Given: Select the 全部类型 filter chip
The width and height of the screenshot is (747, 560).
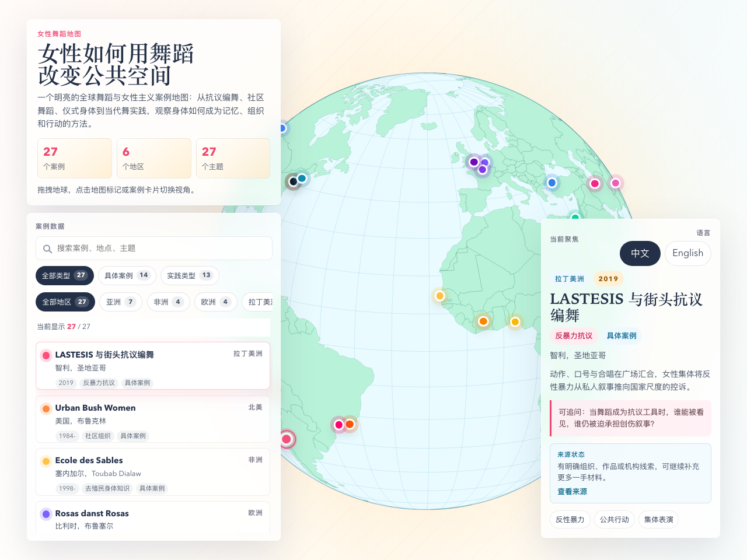Looking at the screenshot, I should pos(65,275).
